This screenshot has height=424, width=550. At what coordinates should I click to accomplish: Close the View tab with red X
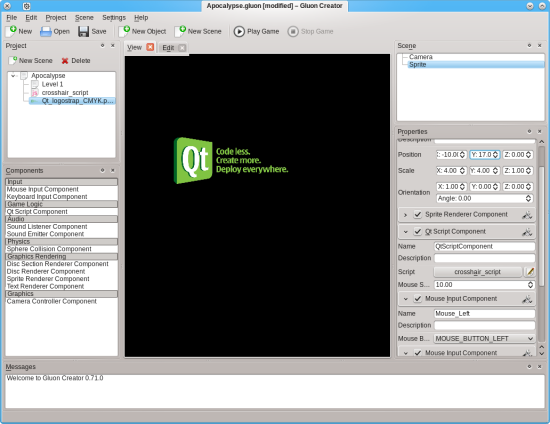(150, 47)
